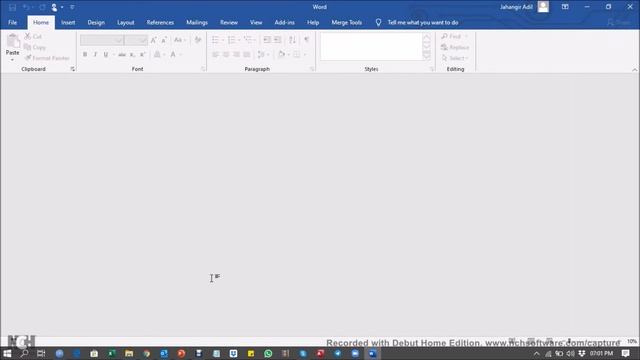Toggle Show/Hide paragraph marks
The height and width of the screenshot is (360, 640).
click(x=307, y=40)
